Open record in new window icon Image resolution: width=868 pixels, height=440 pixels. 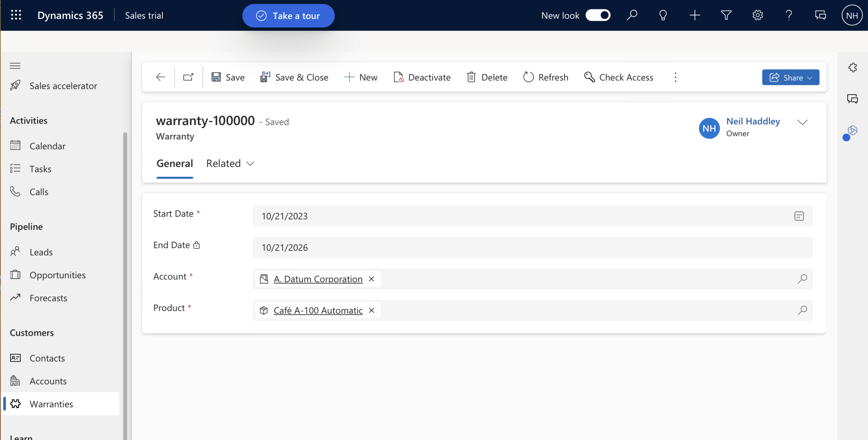[x=188, y=77]
